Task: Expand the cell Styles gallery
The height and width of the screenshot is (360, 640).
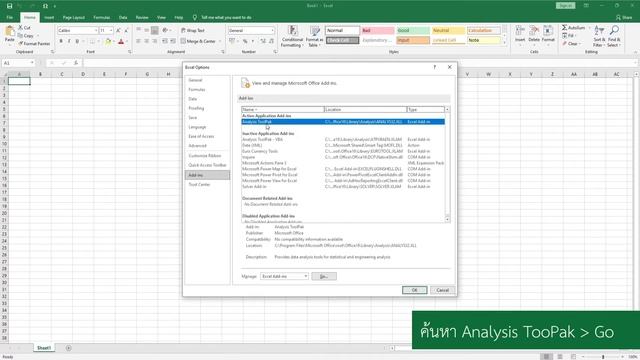Action: [504, 42]
